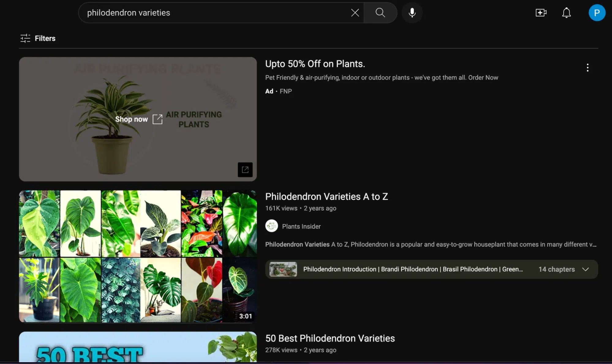Play the Philodendron Varieties A to Z thumbnail
The image size is (612, 364).
[138, 256]
